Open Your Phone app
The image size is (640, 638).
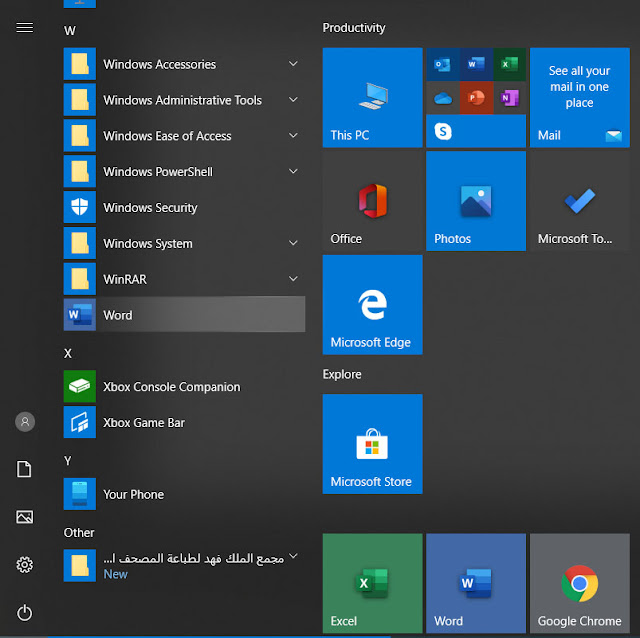pos(184,494)
